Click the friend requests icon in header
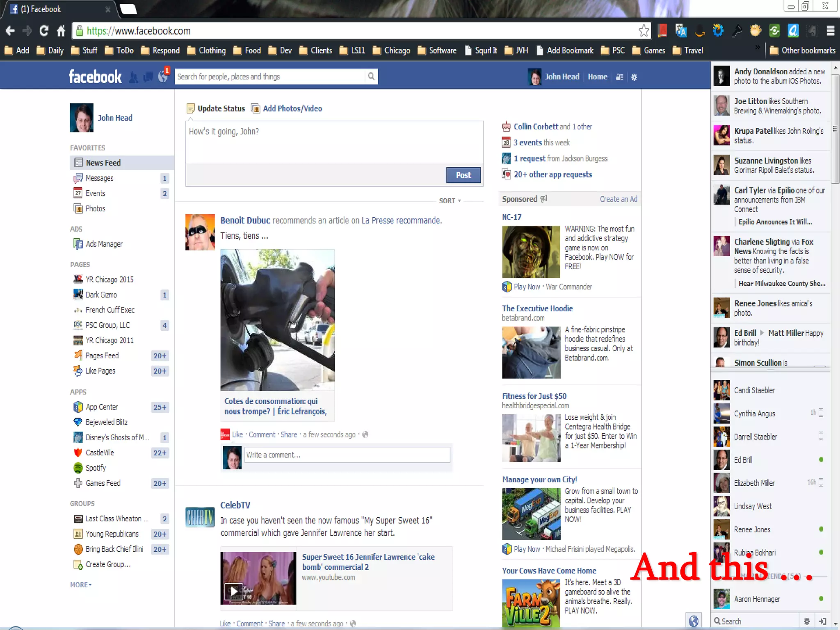 [x=134, y=77]
